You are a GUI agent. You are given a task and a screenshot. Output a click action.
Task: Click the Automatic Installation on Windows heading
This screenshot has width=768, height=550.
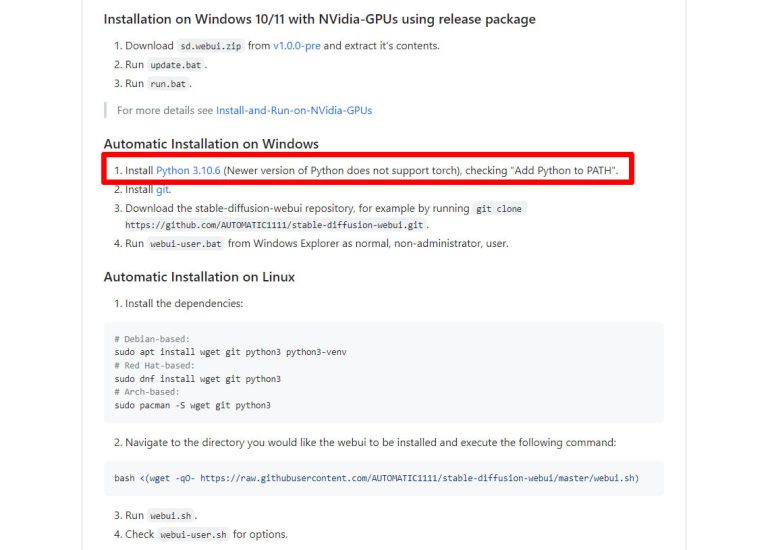point(211,144)
